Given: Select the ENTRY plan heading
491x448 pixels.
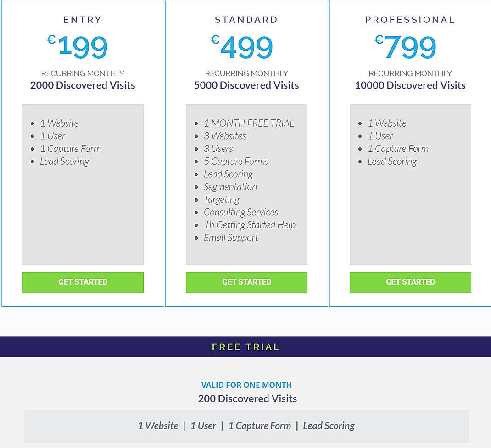Looking at the screenshot, I should [x=83, y=20].
